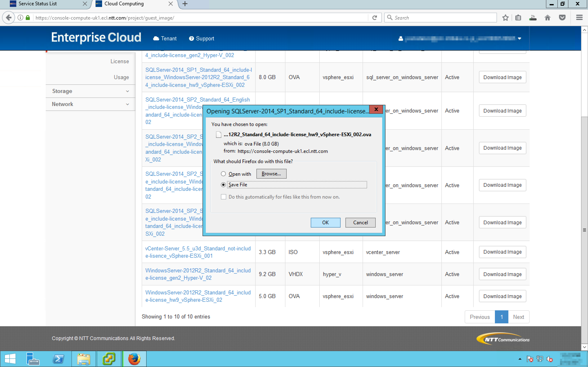Screen dimensions: 588x367
Task: Open PowerShell from the taskbar
Action: [59, 359]
